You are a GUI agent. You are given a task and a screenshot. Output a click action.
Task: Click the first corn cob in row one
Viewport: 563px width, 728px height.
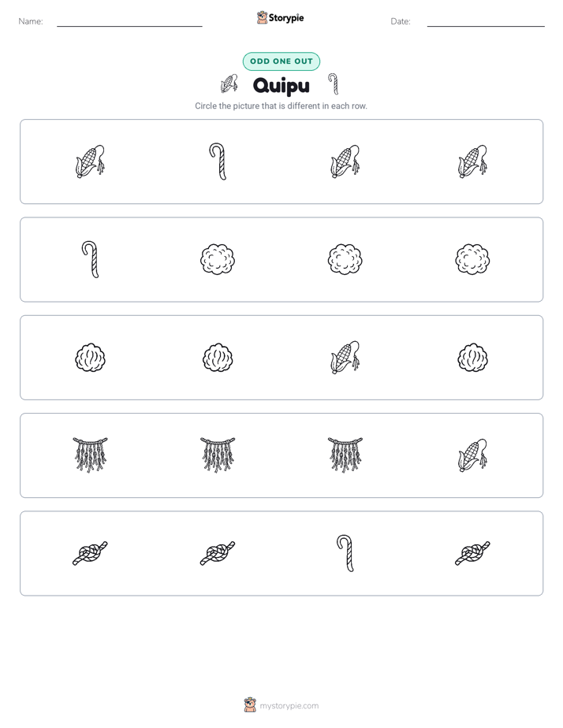(x=90, y=162)
